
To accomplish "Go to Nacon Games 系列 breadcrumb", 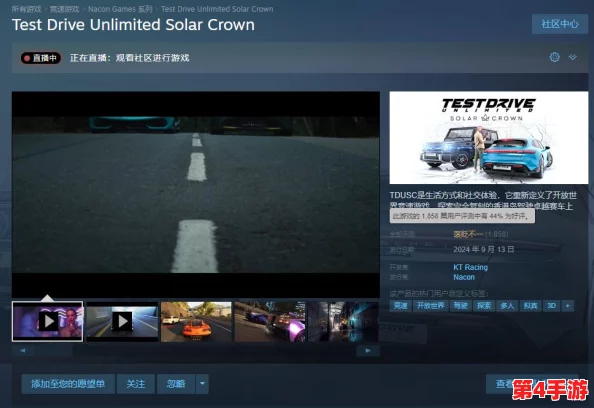I will (x=120, y=9).
